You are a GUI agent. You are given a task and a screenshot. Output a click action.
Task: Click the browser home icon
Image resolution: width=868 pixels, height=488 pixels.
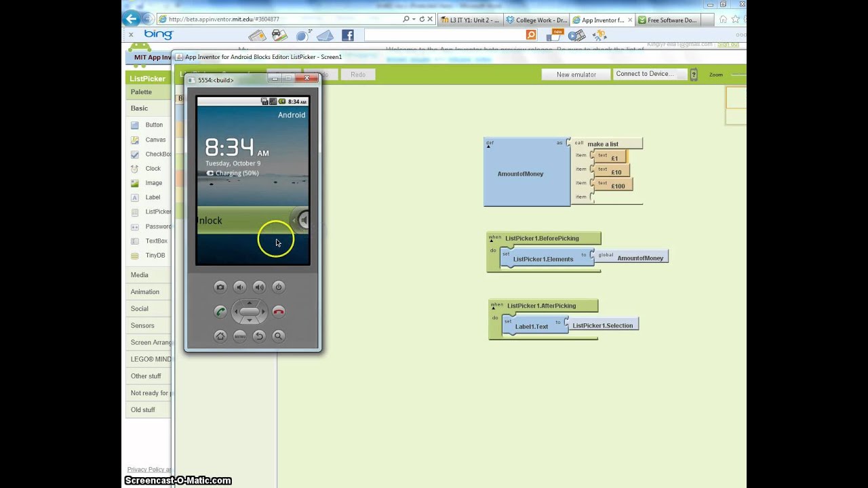(723, 20)
